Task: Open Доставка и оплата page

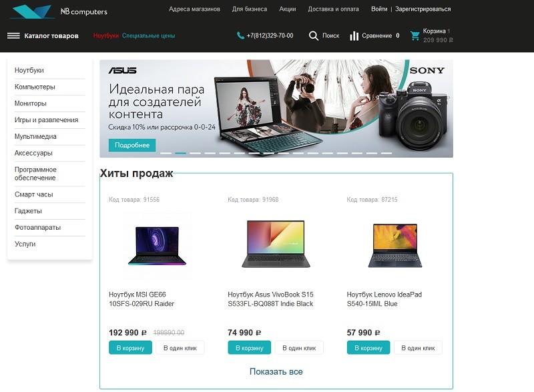Action: pos(333,9)
